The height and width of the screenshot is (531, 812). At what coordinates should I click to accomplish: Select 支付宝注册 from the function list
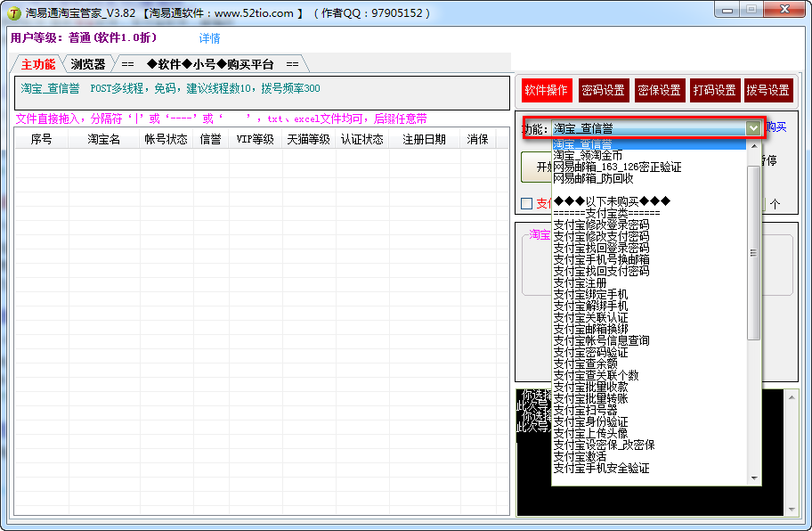[x=580, y=283]
